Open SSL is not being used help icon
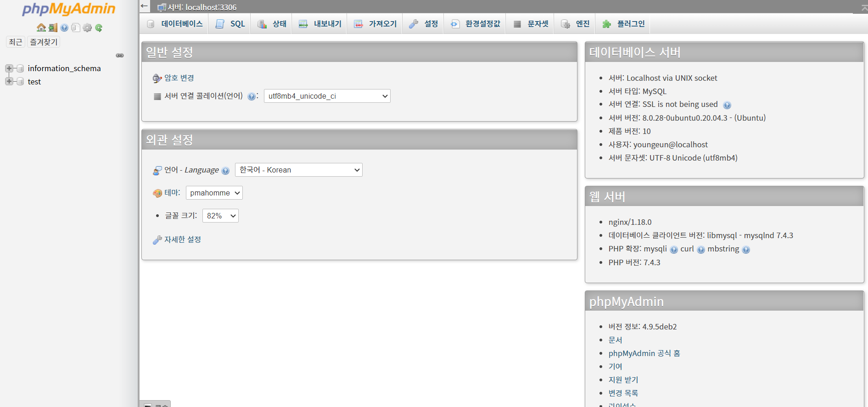868x407 pixels. point(727,105)
